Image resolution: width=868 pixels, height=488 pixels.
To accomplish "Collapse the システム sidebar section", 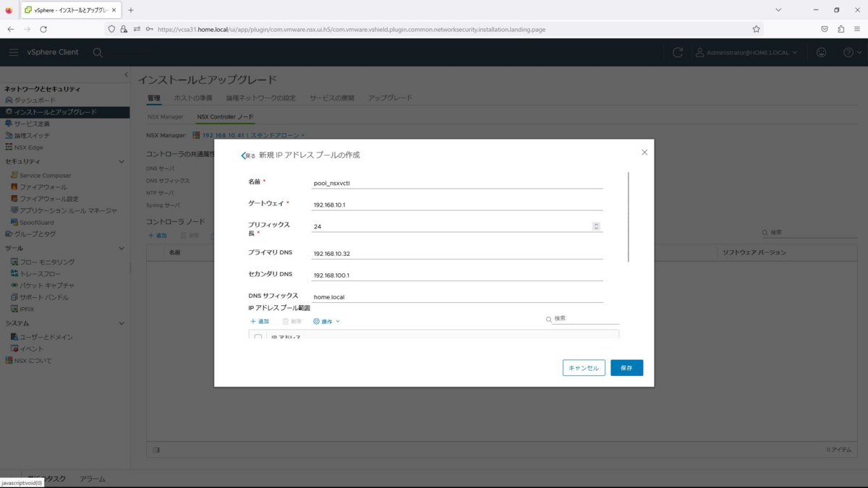I will [x=122, y=323].
